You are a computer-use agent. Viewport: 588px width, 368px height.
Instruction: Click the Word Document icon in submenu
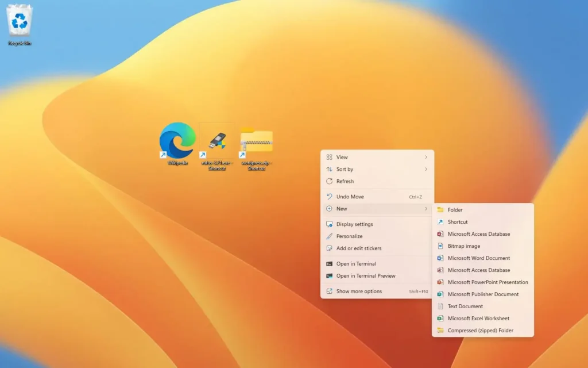[440, 258]
